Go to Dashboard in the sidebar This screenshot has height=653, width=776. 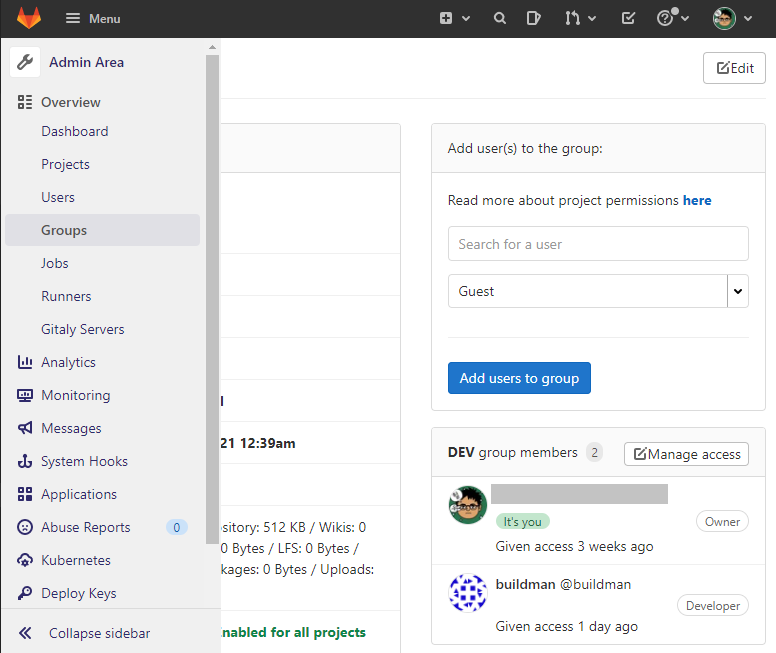75,131
